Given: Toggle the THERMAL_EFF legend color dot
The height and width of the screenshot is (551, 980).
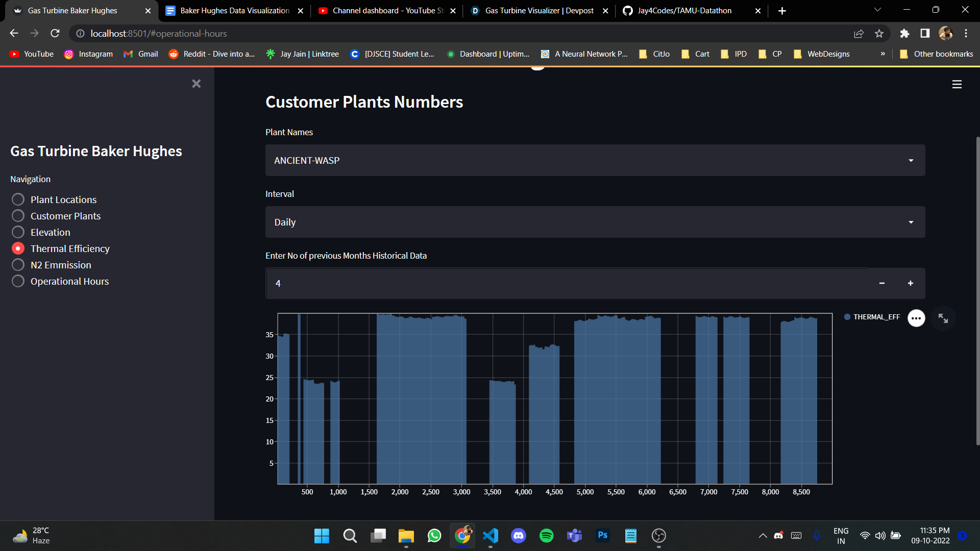Looking at the screenshot, I should click(x=847, y=317).
